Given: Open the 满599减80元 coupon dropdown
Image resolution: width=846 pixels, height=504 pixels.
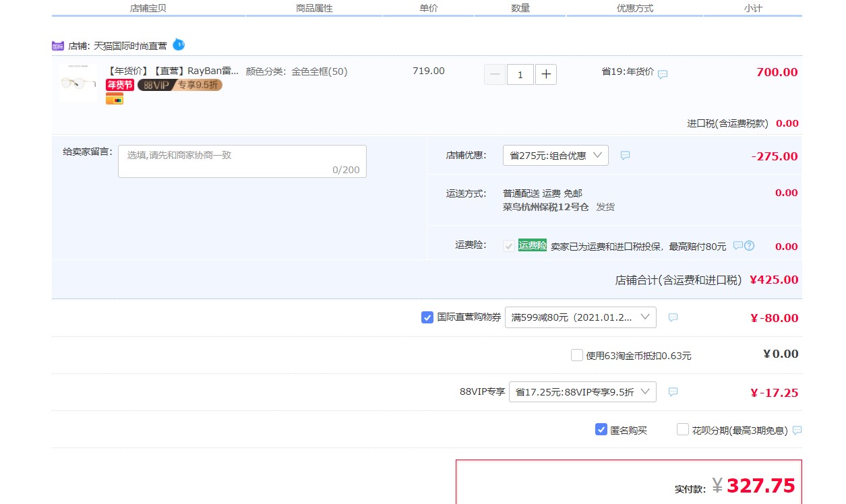Looking at the screenshot, I should point(580,317).
